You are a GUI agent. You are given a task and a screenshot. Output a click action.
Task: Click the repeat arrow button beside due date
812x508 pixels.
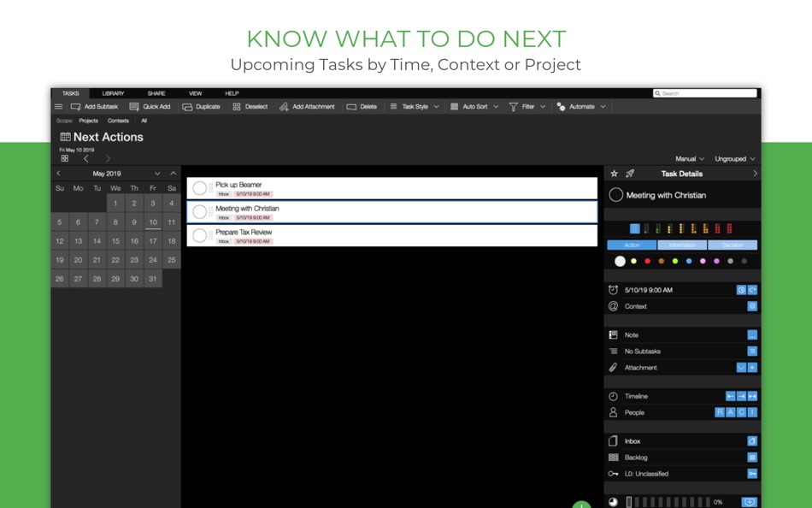[x=752, y=290]
